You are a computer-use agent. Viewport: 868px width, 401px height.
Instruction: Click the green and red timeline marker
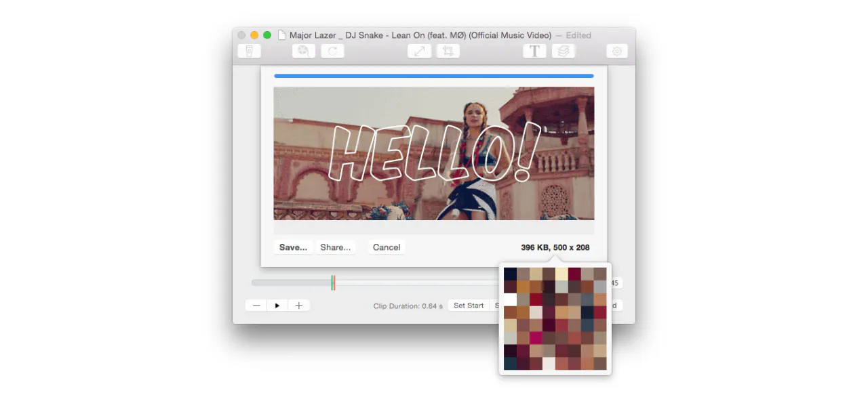click(x=333, y=282)
